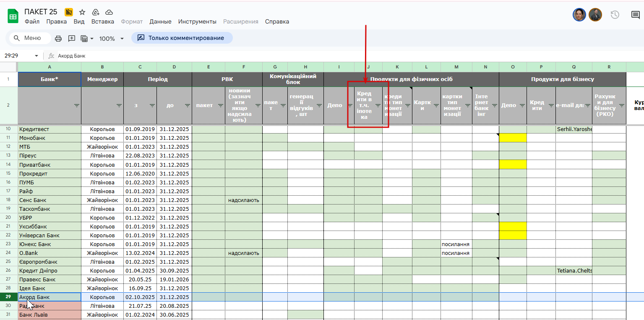Open the Вставка menu

[x=103, y=21]
